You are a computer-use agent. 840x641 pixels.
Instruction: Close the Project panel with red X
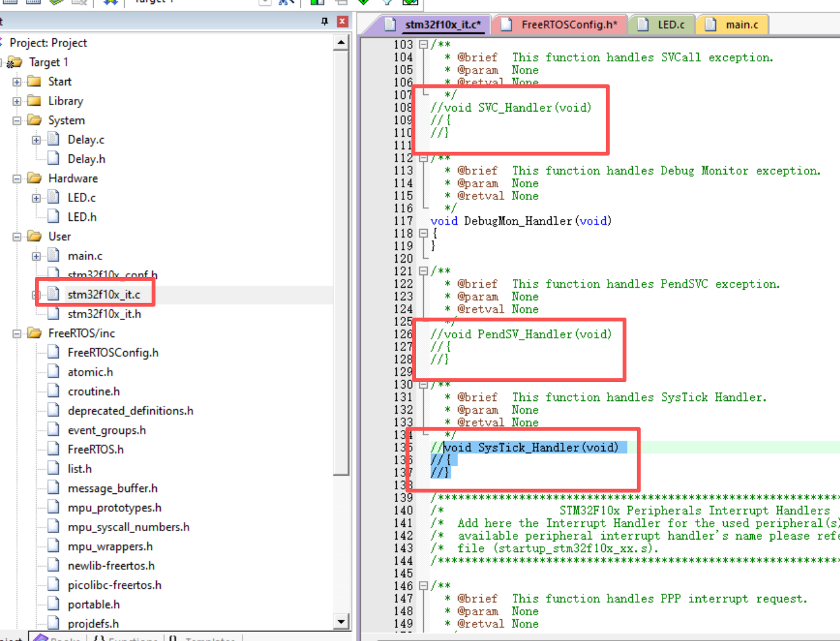tap(343, 21)
